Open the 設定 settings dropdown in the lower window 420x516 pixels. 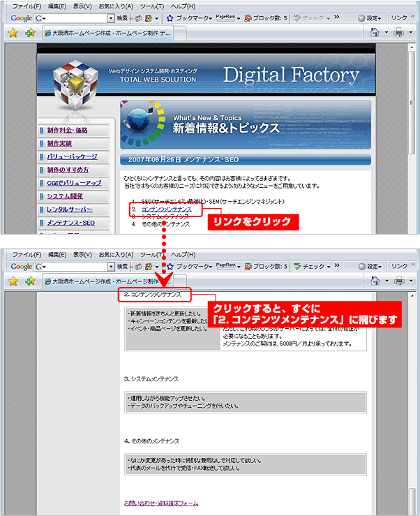pos(369,267)
